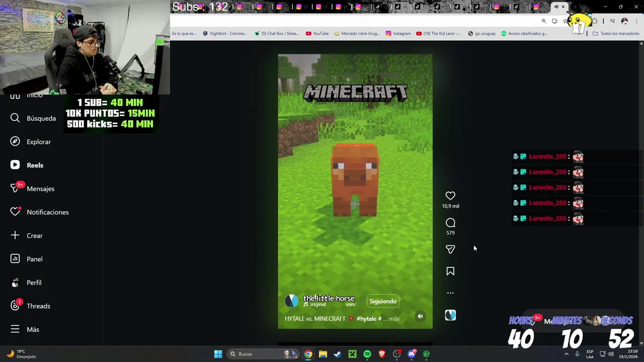Click the Panel bar-chart icon

tap(15, 259)
